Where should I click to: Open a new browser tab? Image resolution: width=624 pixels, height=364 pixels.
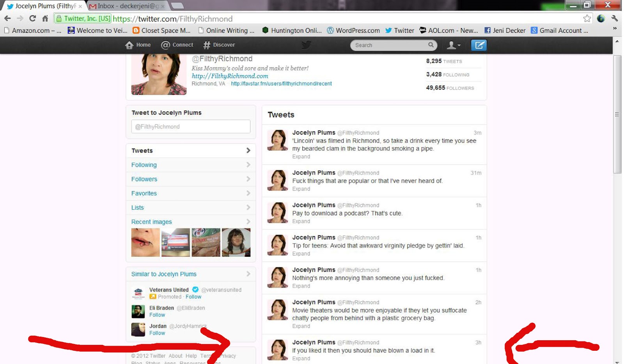(177, 6)
